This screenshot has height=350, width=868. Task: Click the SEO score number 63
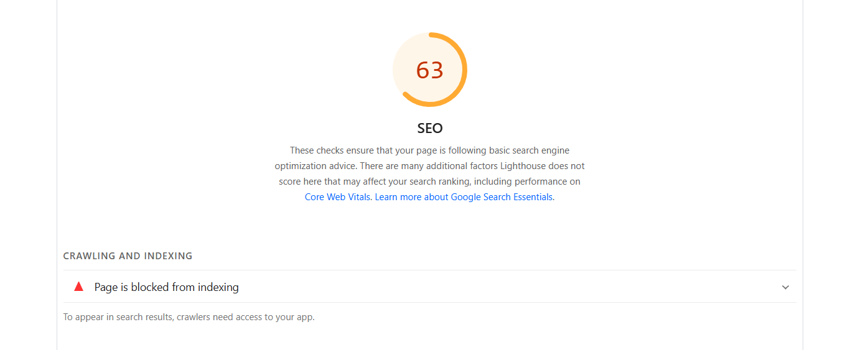[x=429, y=70]
